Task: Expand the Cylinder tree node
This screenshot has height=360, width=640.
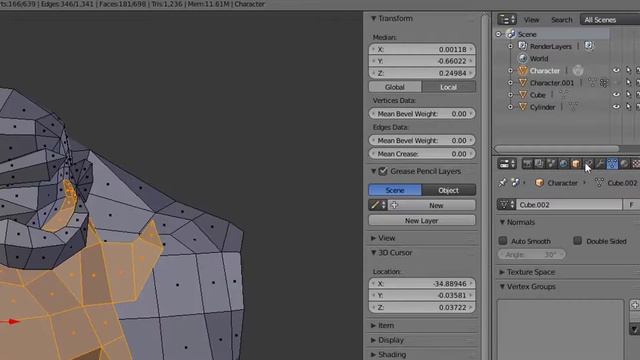Action: pyautogui.click(x=511, y=107)
